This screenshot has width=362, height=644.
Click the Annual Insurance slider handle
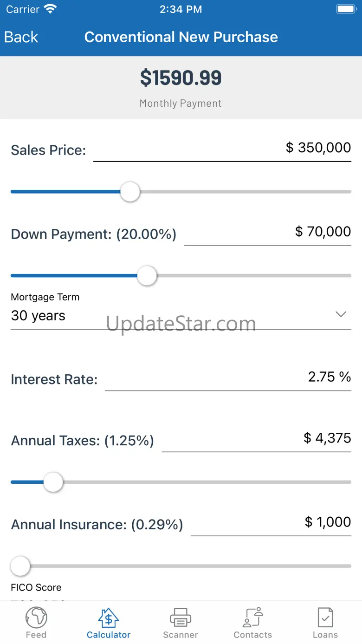(x=20, y=566)
